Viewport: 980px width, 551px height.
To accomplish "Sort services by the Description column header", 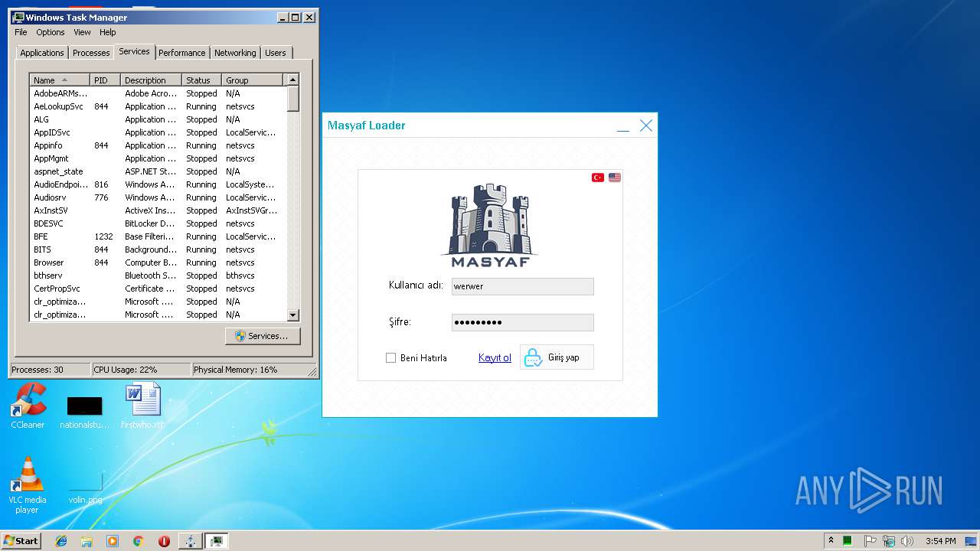I will pyautogui.click(x=151, y=80).
